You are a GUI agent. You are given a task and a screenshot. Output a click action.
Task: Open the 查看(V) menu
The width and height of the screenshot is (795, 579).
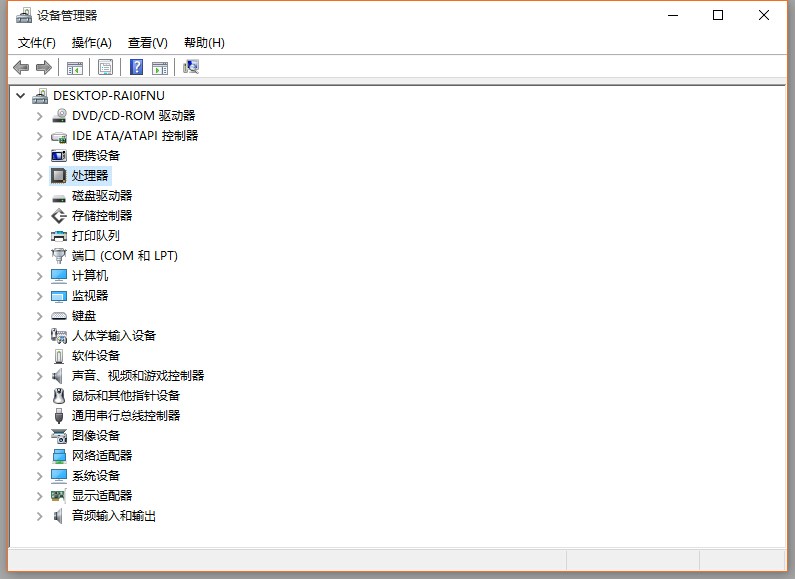(x=148, y=43)
